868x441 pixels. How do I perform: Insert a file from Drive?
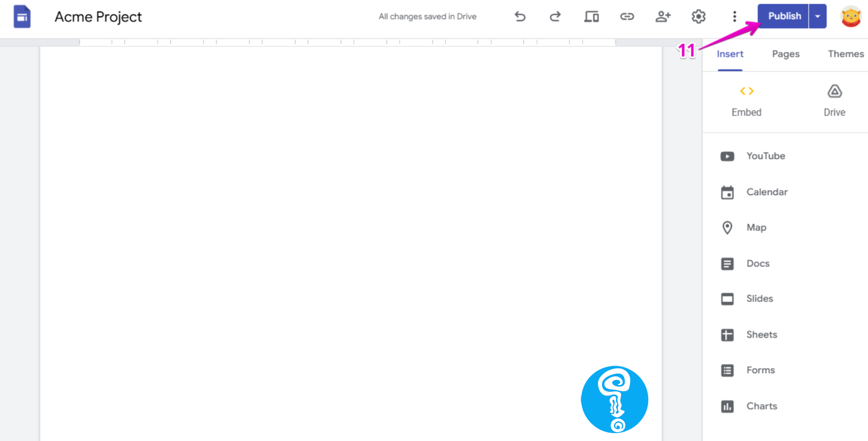pyautogui.click(x=834, y=101)
